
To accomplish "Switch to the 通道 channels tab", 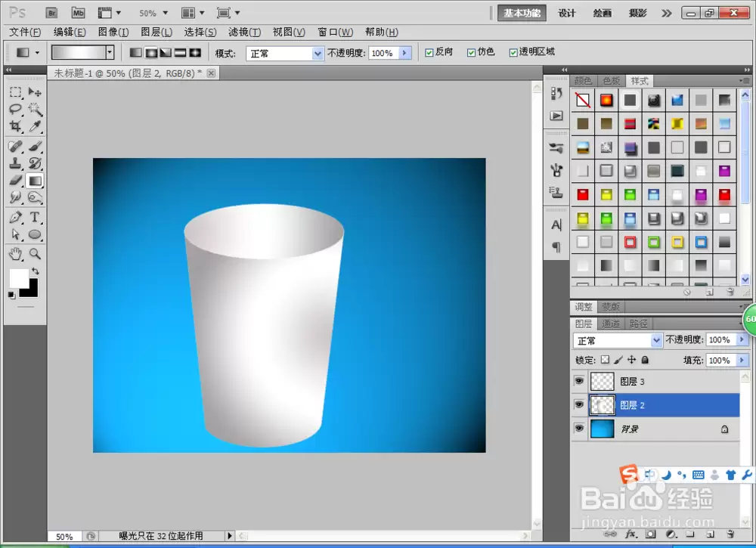I will pos(611,324).
